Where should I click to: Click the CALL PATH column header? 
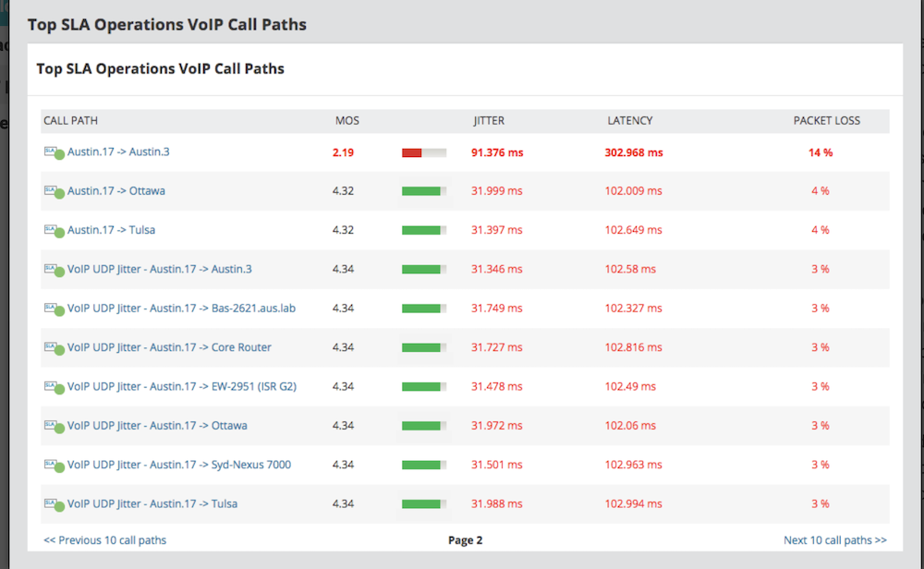[71, 121]
